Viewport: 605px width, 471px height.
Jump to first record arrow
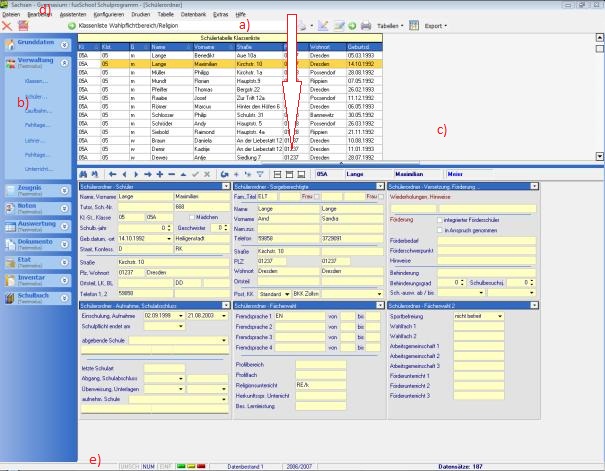coord(112,174)
